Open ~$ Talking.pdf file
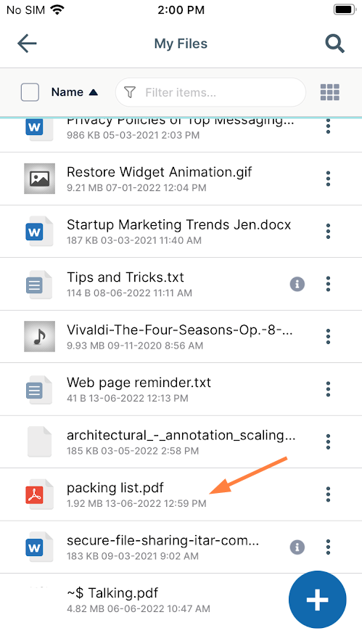The height and width of the screenshot is (644, 362). point(112,593)
